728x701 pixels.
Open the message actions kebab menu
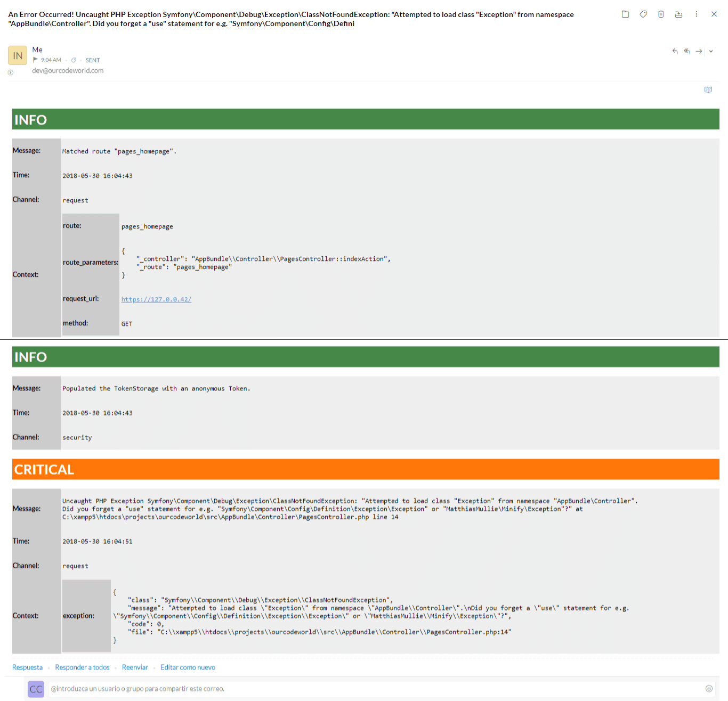point(697,14)
